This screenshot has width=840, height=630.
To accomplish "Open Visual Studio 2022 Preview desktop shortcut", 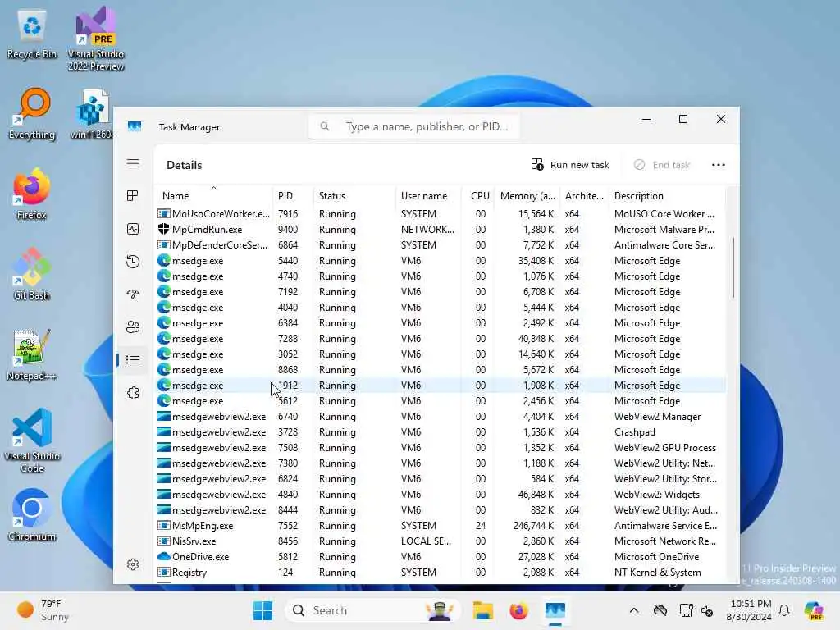I will tap(95, 39).
